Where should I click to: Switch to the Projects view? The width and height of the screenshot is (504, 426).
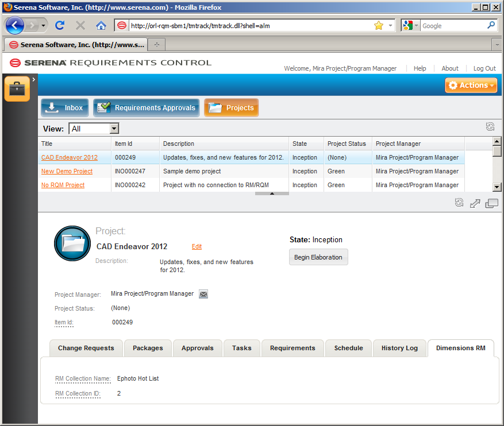[x=231, y=108]
